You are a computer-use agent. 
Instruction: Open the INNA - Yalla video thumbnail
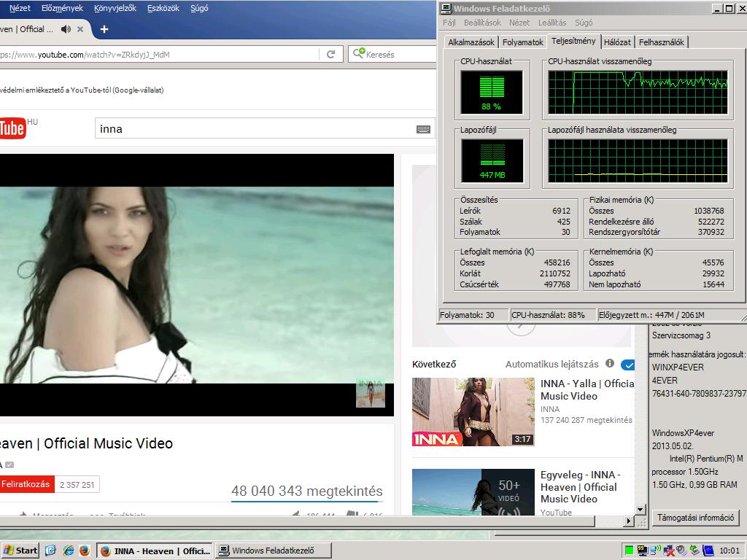(x=473, y=412)
